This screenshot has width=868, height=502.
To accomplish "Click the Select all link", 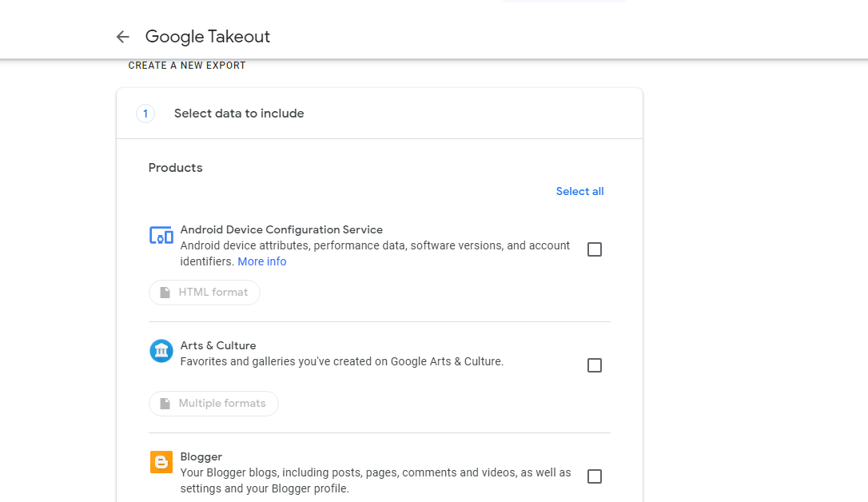I will pyautogui.click(x=579, y=192).
